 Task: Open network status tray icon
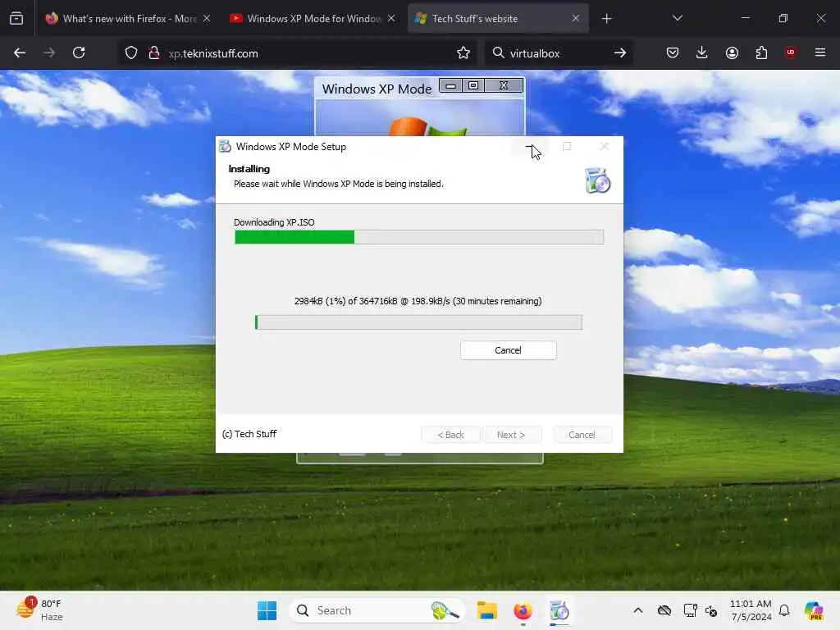coord(690,610)
